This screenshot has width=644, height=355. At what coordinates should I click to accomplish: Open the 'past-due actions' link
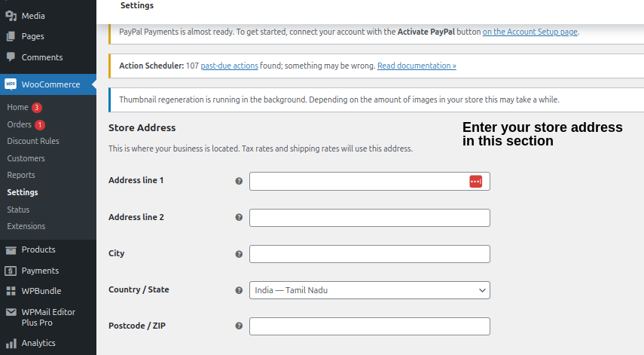coord(229,66)
